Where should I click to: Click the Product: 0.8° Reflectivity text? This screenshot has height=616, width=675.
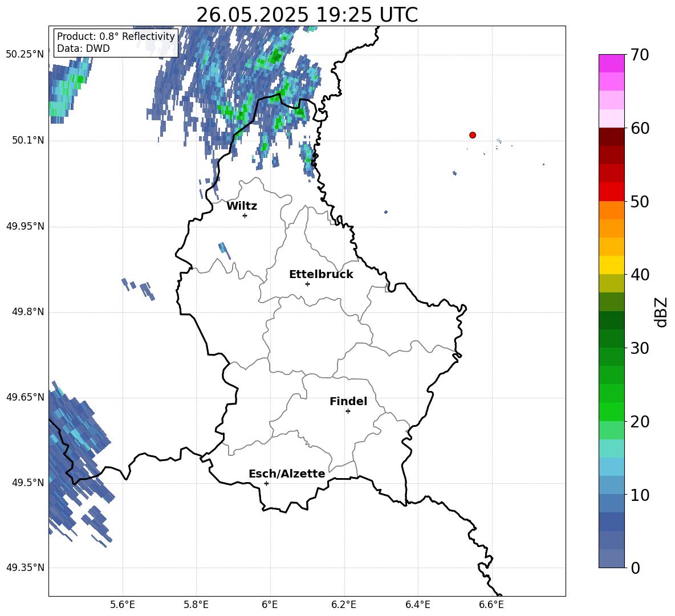tap(116, 36)
